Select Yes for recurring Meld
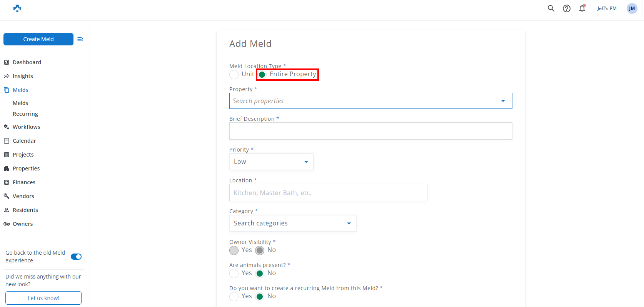 pos(234,296)
